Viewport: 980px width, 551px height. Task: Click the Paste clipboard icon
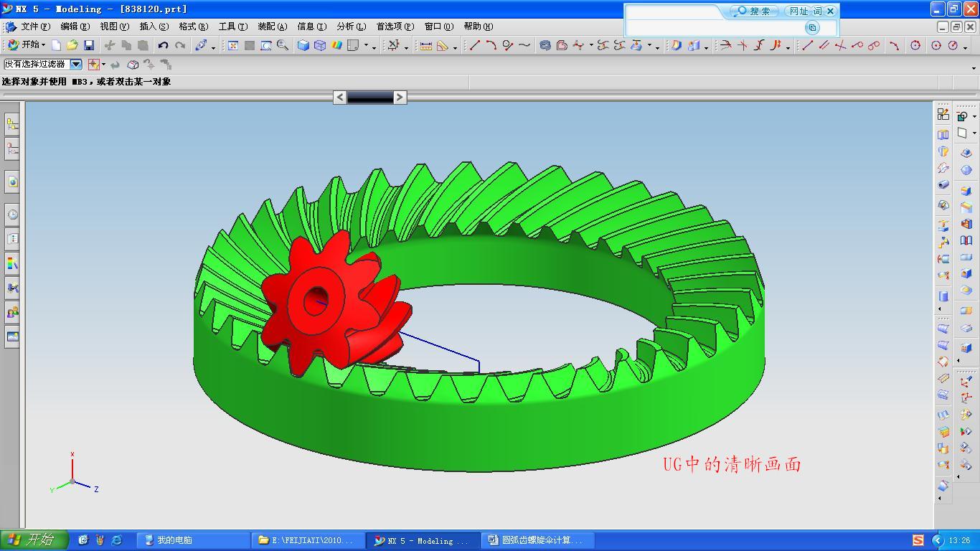pyautogui.click(x=143, y=45)
